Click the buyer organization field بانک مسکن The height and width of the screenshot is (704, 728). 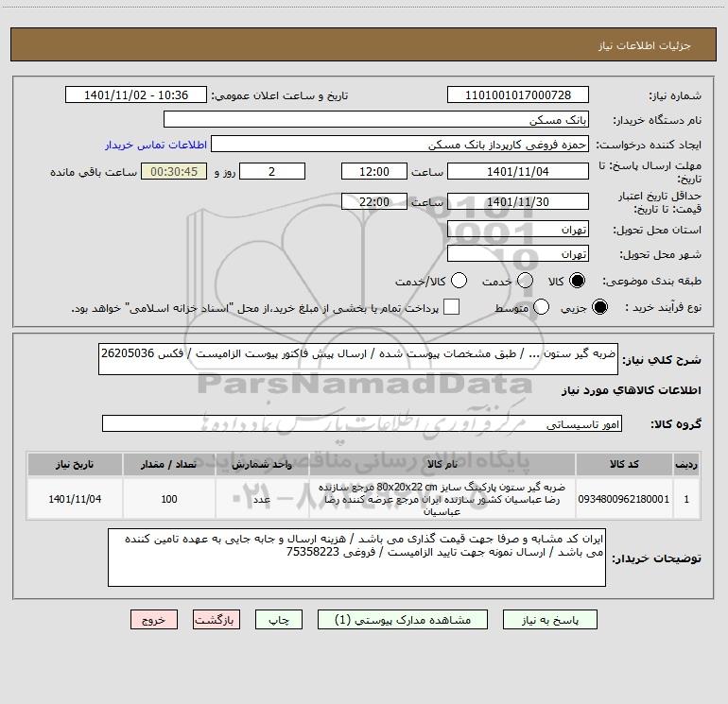tap(376, 120)
